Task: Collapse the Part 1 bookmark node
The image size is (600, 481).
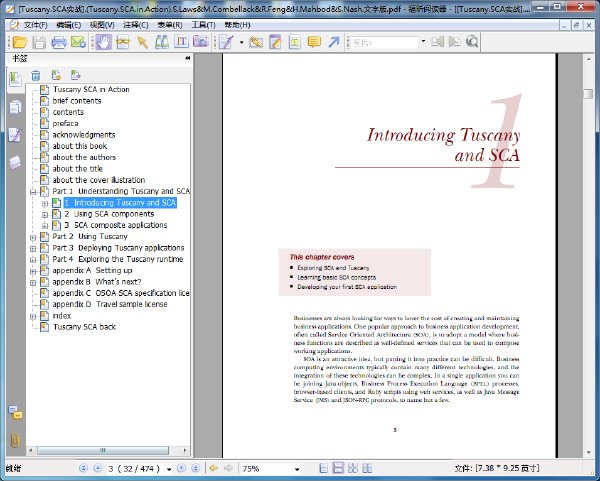Action: (33, 192)
